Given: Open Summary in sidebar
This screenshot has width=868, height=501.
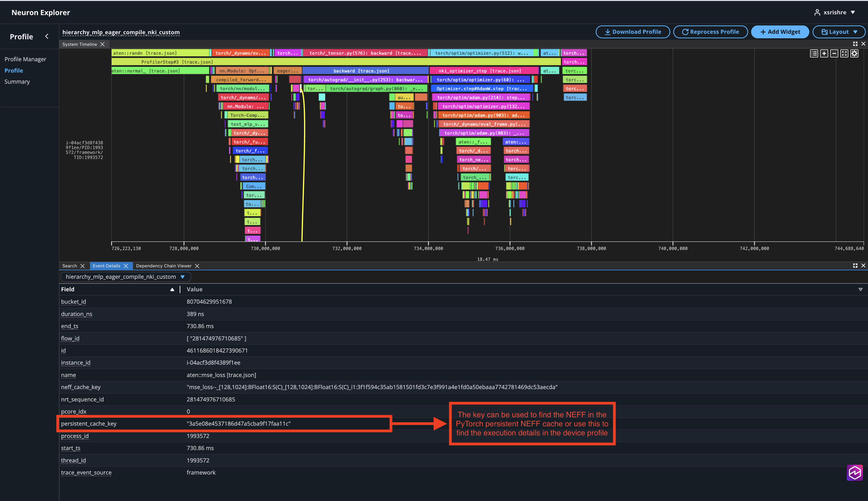Looking at the screenshot, I should coord(17,82).
